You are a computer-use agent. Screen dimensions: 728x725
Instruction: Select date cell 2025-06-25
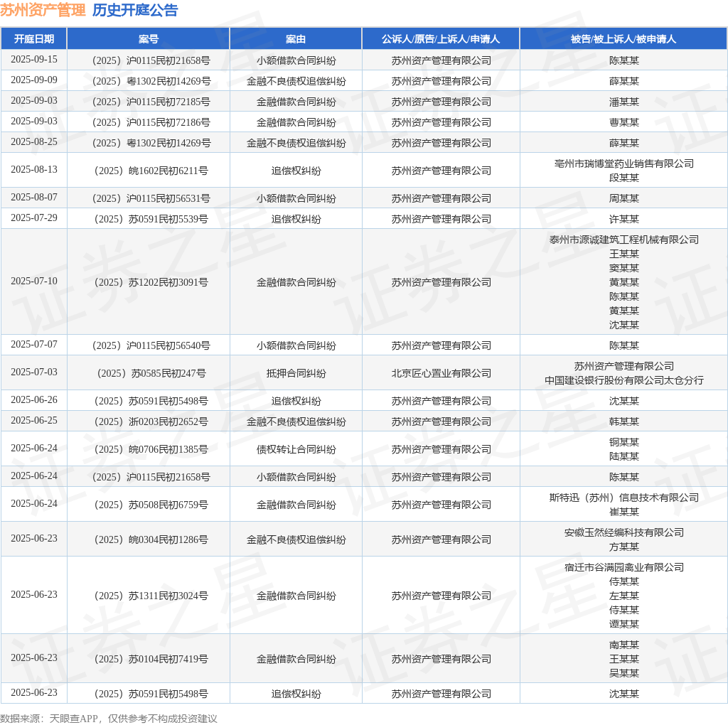pos(34,420)
